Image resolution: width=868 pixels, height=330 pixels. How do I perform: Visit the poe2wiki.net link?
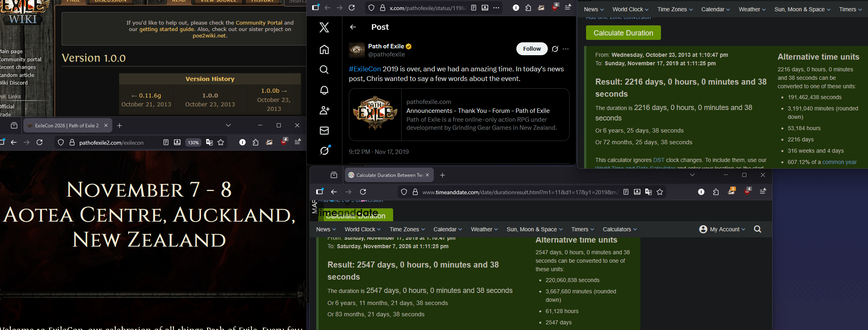[209, 35]
